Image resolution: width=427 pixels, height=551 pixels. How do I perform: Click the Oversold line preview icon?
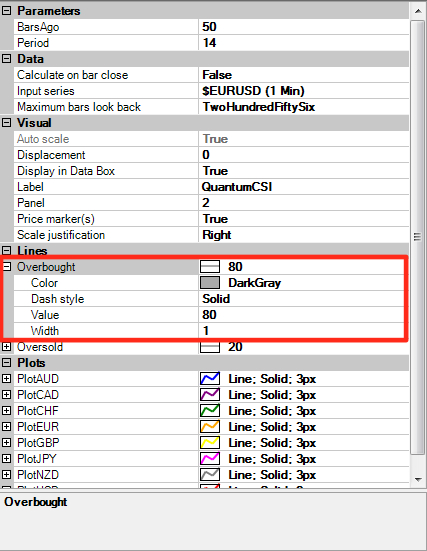(210, 347)
